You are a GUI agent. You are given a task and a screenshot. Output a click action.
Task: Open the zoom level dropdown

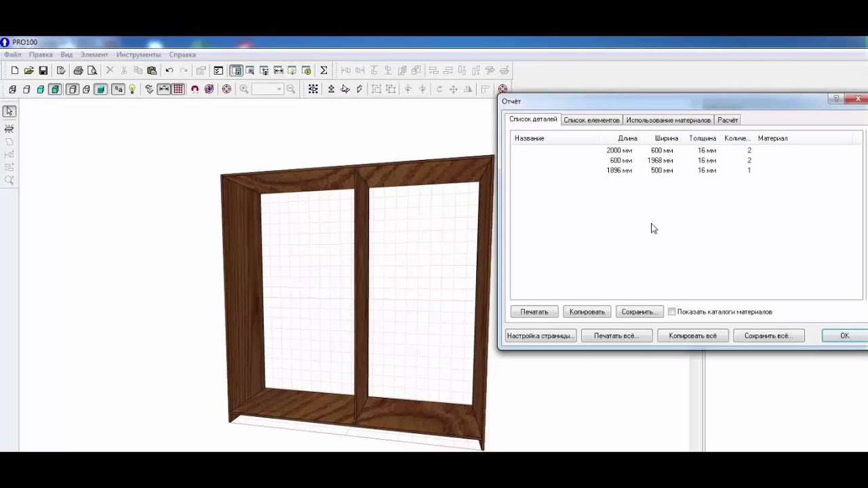click(x=278, y=89)
